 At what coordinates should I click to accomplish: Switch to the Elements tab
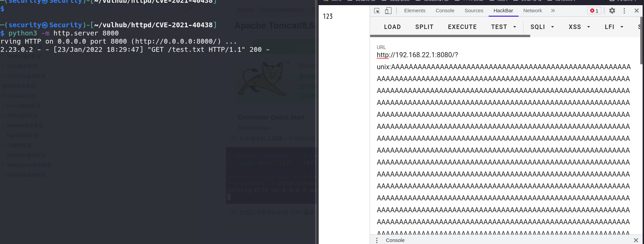415,11
